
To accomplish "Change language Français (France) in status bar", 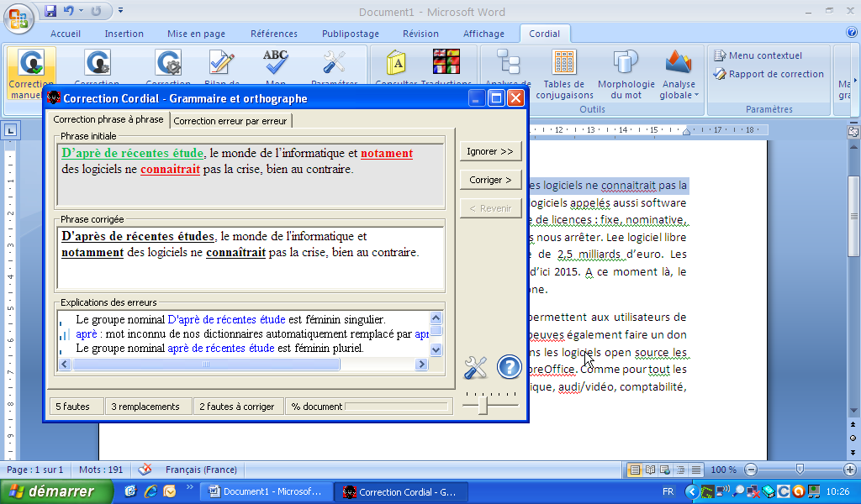I will coord(201,470).
